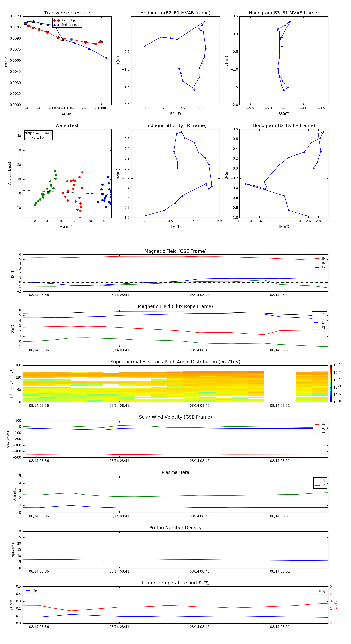Click the 'Bx(nT)' x-axis label
This screenshot has width=351, height=644.
[x=284, y=227]
